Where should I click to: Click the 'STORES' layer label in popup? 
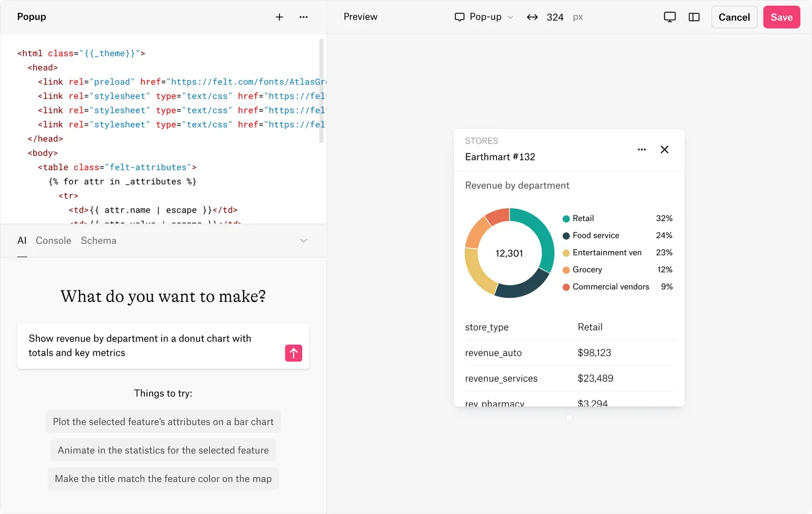(x=481, y=141)
